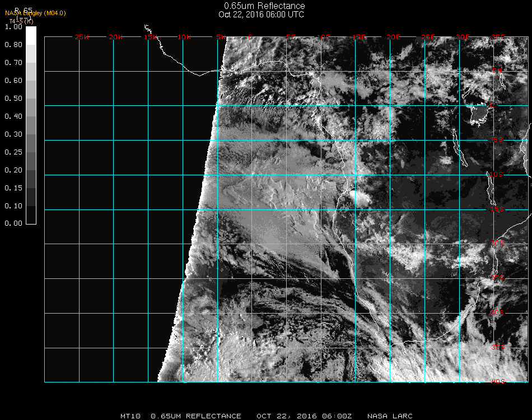The height and width of the screenshot is (420, 532).
Task: Click the 10S latitude label
Action: [497, 175]
